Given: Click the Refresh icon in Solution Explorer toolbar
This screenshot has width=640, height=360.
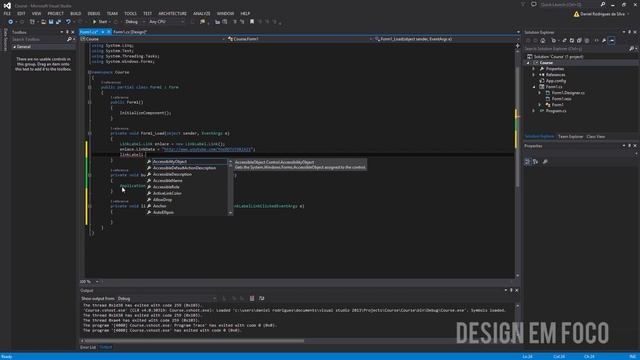Looking at the screenshot, I should [x=571, y=40].
